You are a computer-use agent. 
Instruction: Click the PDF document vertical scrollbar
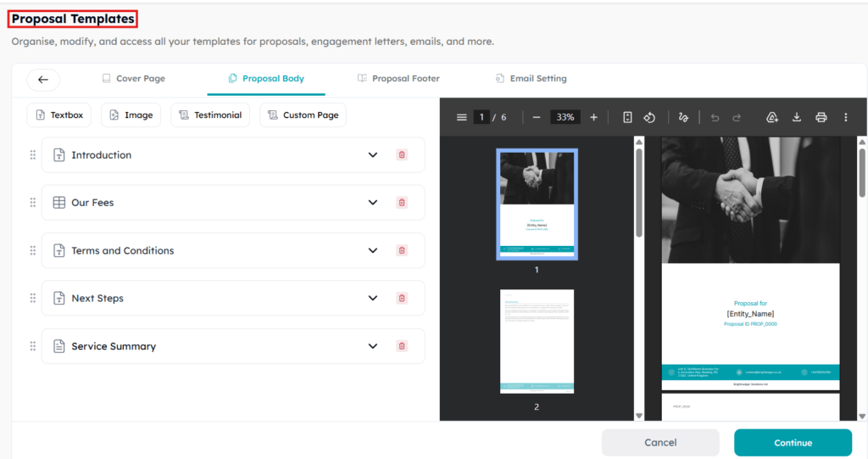pos(862,172)
